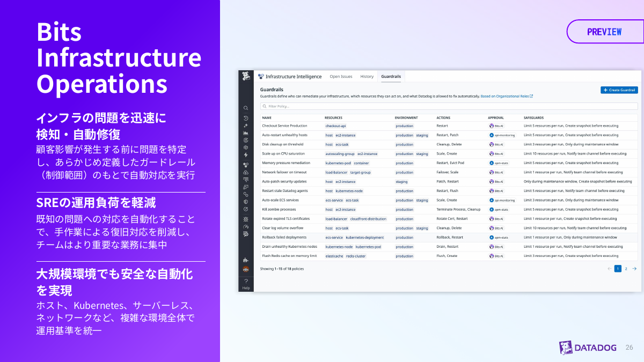
Task: Open Flush Redis cache on memory limit policy
Action: coord(289,256)
